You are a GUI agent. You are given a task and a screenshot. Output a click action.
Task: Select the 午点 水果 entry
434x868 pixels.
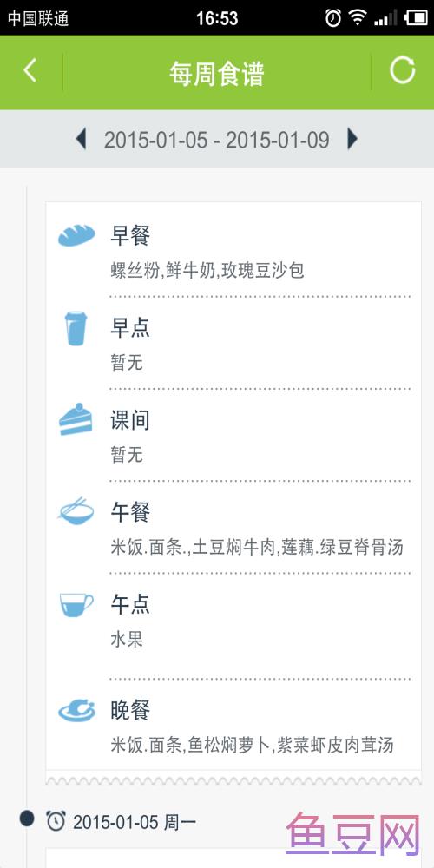tap(127, 640)
